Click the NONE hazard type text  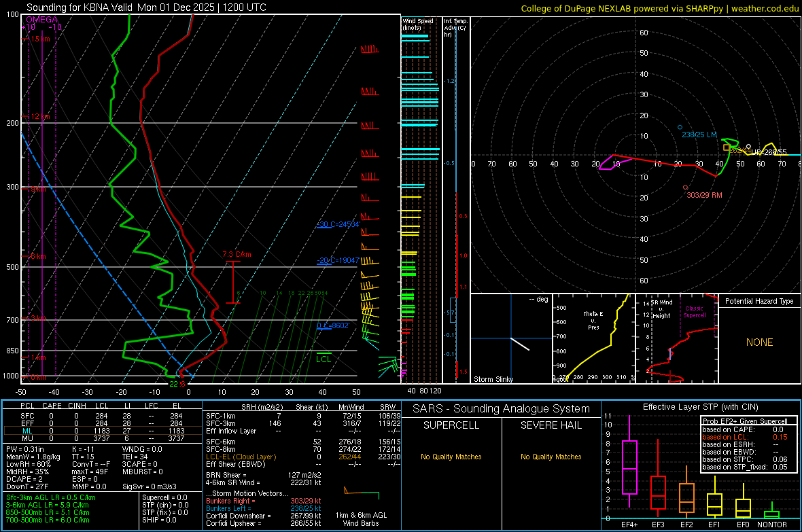point(759,342)
